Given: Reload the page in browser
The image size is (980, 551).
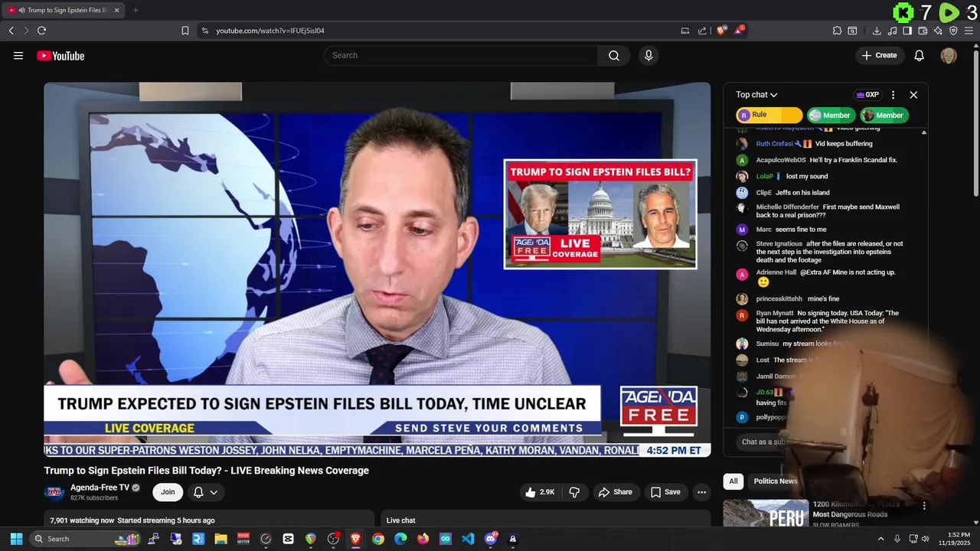Looking at the screenshot, I should point(41,31).
